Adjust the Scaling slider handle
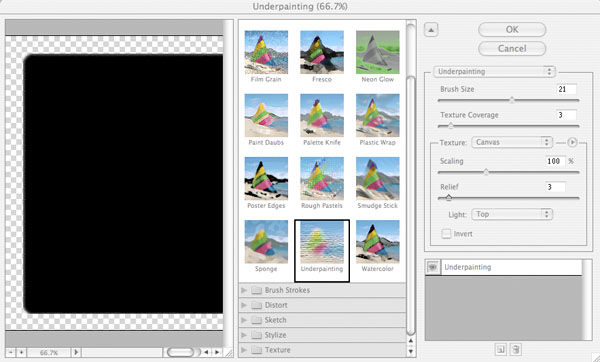 pyautogui.click(x=486, y=172)
